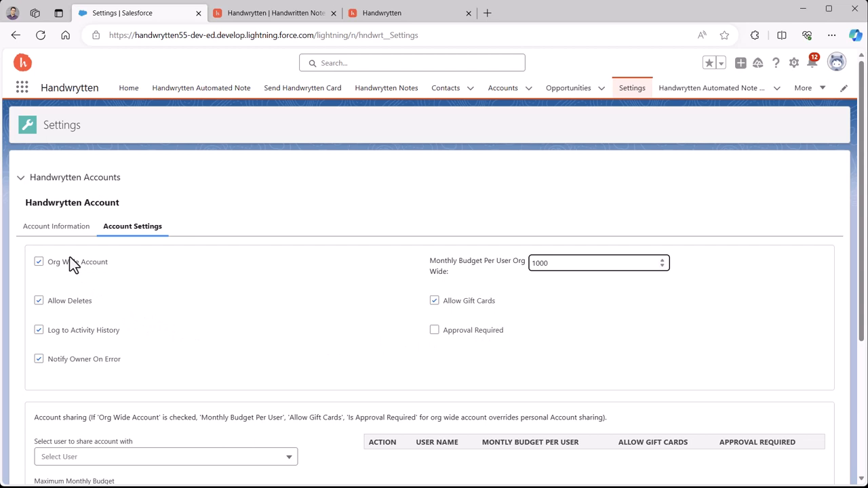This screenshot has height=488, width=868.
Task: Click the Salesforce help question mark icon
Action: [x=776, y=63]
